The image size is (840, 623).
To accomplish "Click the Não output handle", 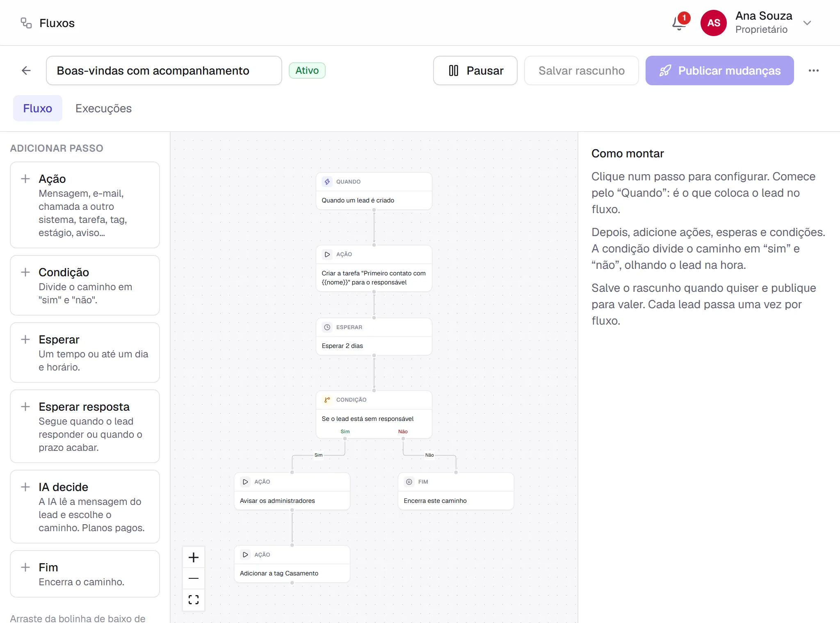I will pos(403,439).
